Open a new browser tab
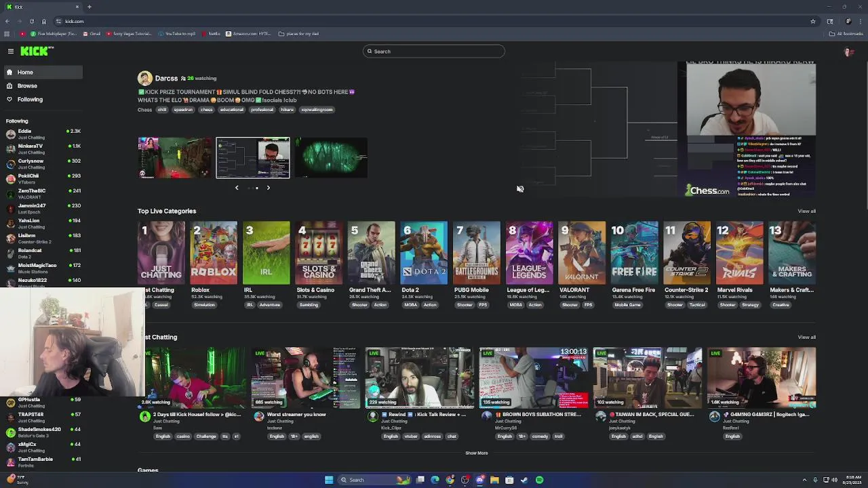This screenshot has width=868, height=488. tap(90, 7)
